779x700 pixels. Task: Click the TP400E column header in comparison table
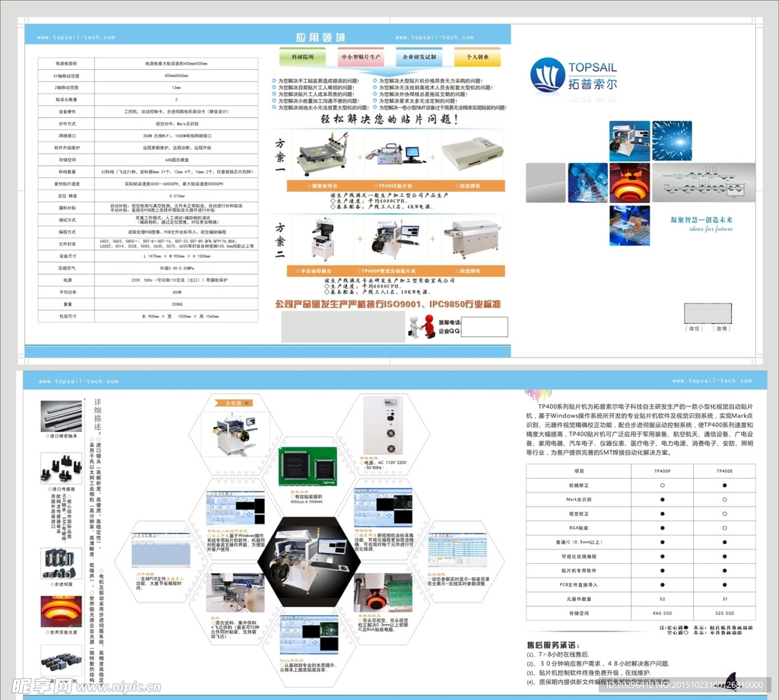click(x=724, y=471)
